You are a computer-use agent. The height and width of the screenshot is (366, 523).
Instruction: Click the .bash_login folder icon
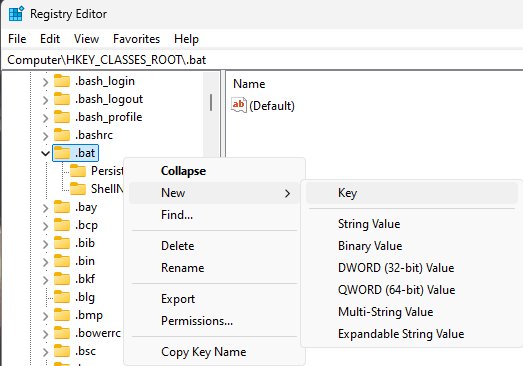click(x=62, y=81)
